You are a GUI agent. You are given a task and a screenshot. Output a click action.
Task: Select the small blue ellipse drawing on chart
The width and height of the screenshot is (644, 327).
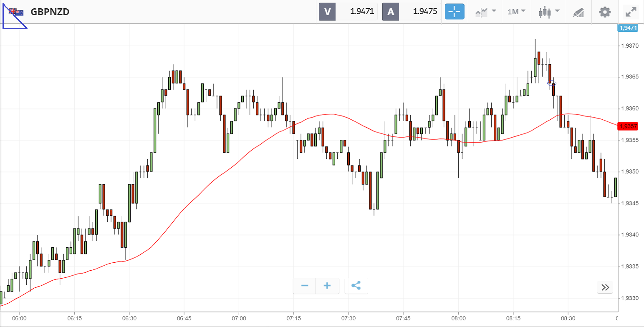click(x=552, y=83)
